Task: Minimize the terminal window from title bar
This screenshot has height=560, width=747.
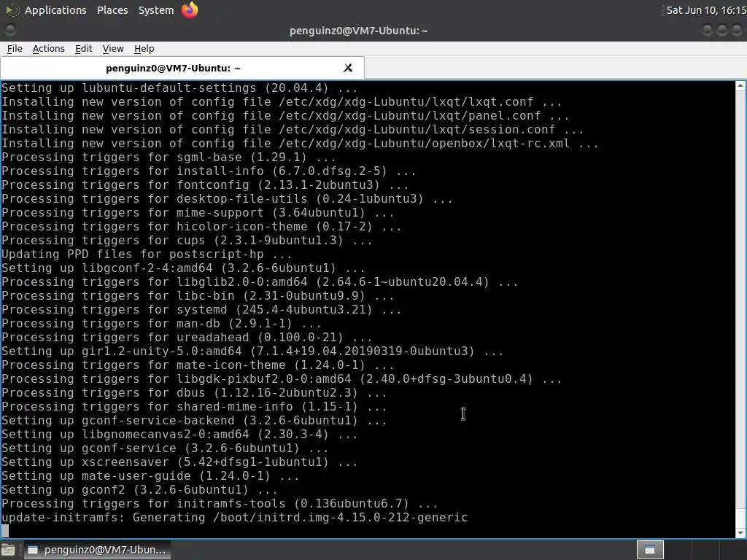Action: click(708, 30)
